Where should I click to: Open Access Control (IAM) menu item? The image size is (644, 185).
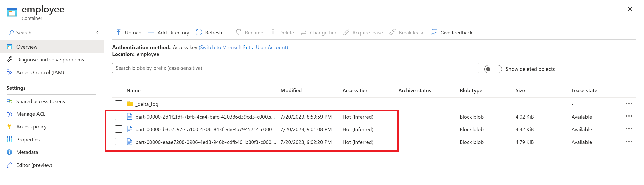40,72
